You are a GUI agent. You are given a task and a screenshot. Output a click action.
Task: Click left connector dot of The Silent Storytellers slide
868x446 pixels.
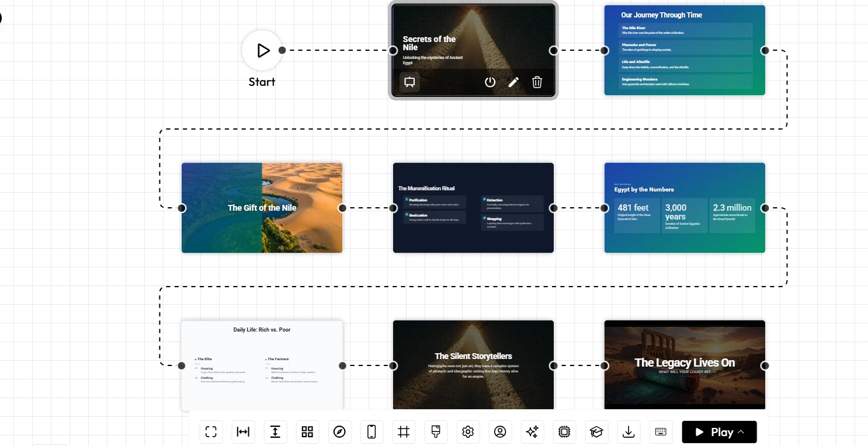[393, 365]
